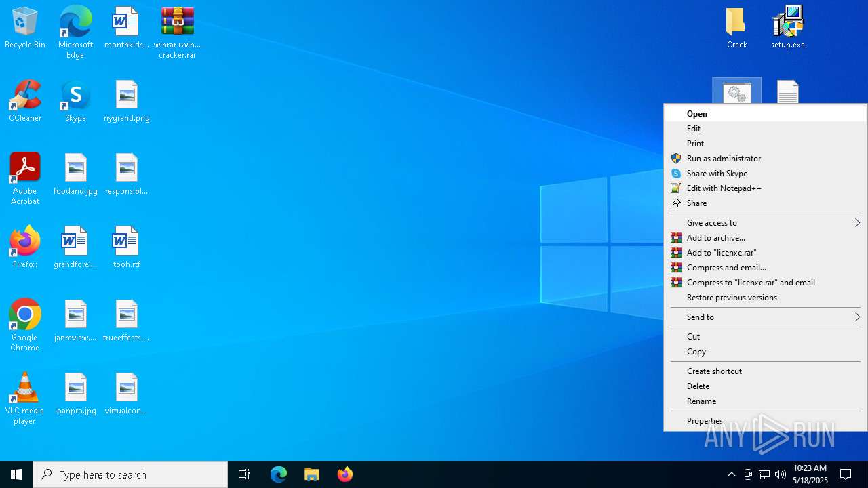Select the grandforei... Word document

(x=75, y=248)
